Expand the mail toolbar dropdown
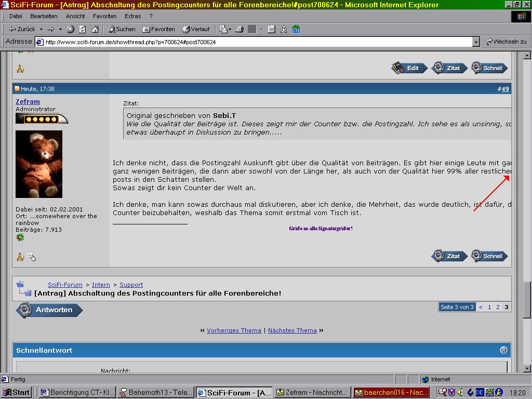Image resolution: width=532 pixels, height=399 pixels. click(x=230, y=29)
